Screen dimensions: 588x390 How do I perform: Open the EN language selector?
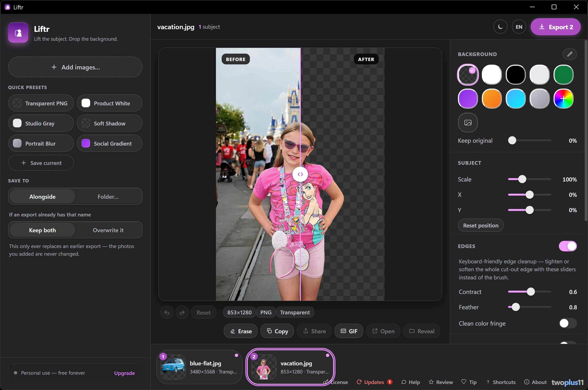[x=519, y=27]
